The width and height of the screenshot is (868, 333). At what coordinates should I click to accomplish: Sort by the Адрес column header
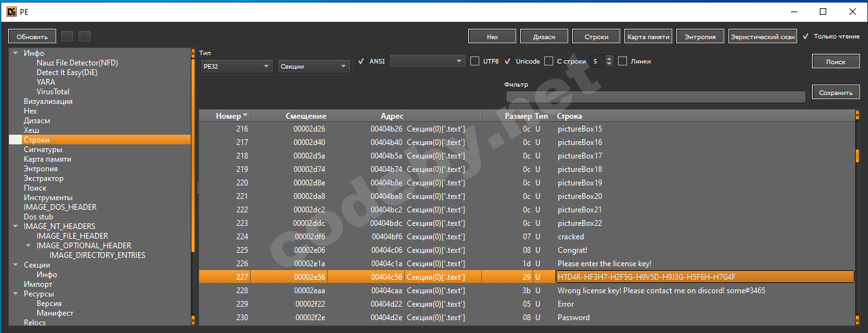coord(366,116)
